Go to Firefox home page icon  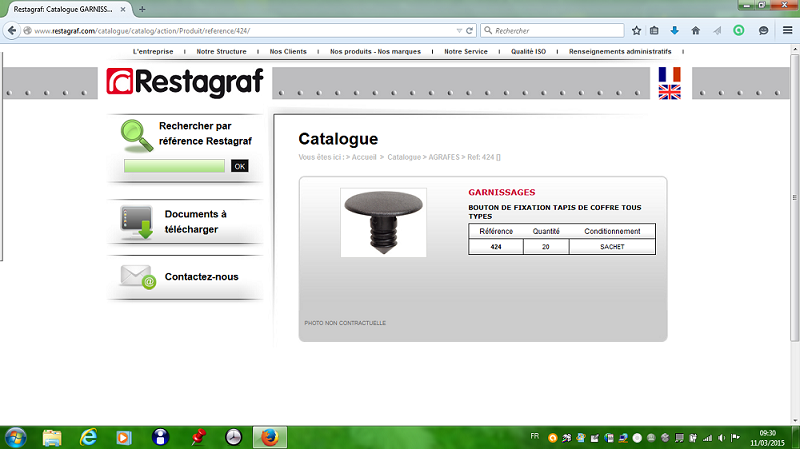tap(696, 31)
